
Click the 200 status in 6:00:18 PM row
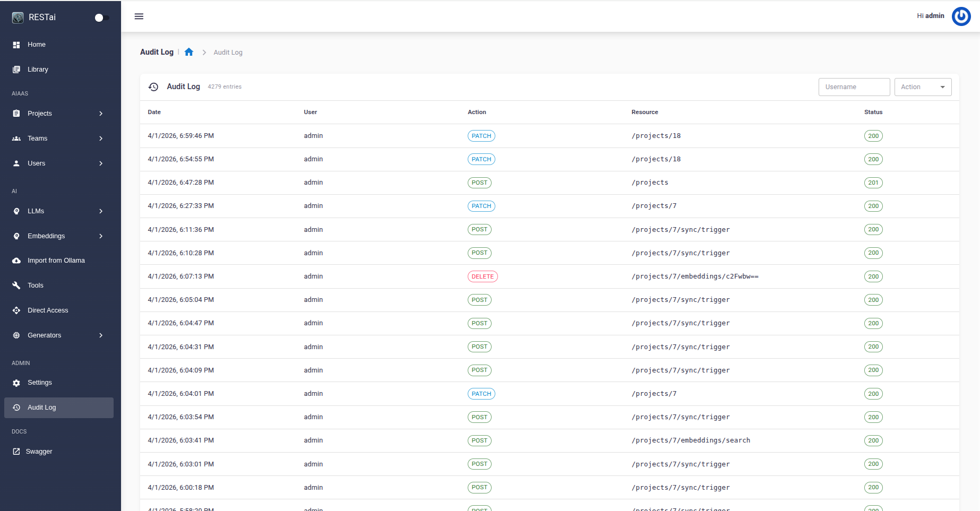(x=873, y=488)
